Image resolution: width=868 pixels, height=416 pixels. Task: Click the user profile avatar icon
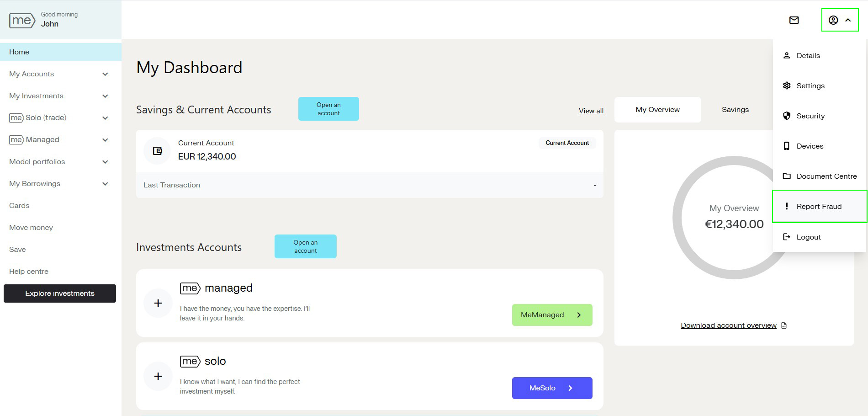[833, 20]
